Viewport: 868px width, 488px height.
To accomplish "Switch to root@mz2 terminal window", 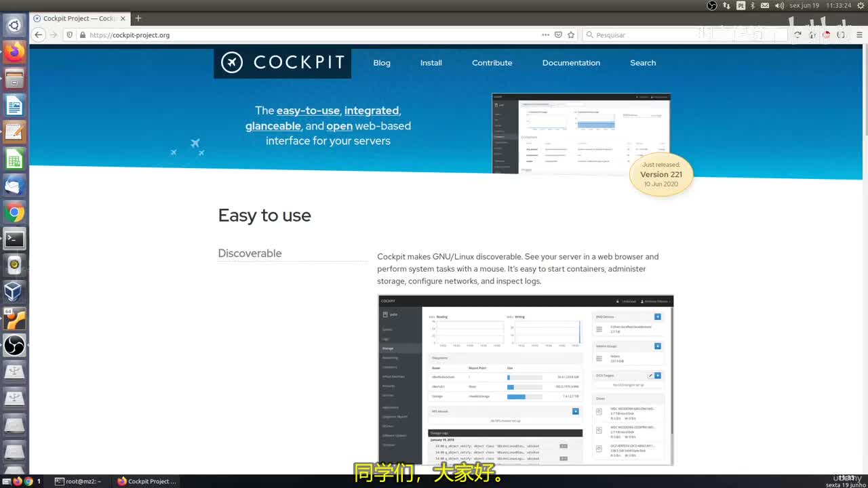I will 79,481.
